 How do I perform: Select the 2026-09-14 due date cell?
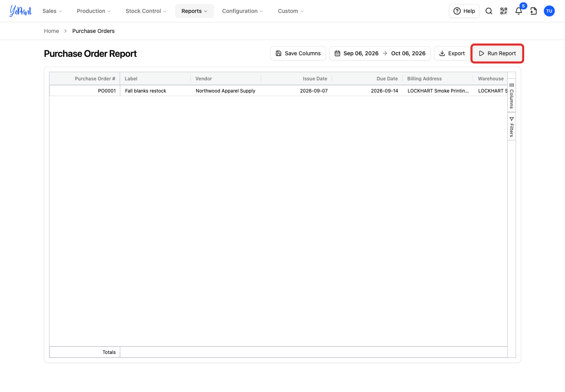point(367,91)
